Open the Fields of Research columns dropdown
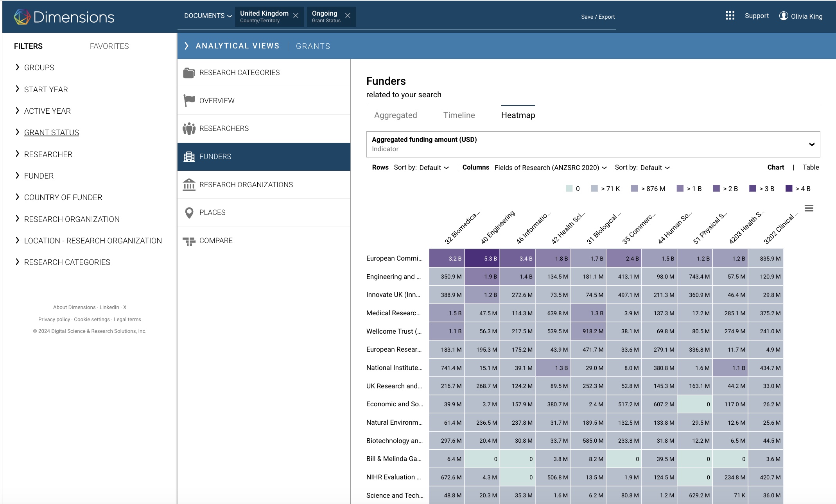836x504 pixels. coord(551,168)
